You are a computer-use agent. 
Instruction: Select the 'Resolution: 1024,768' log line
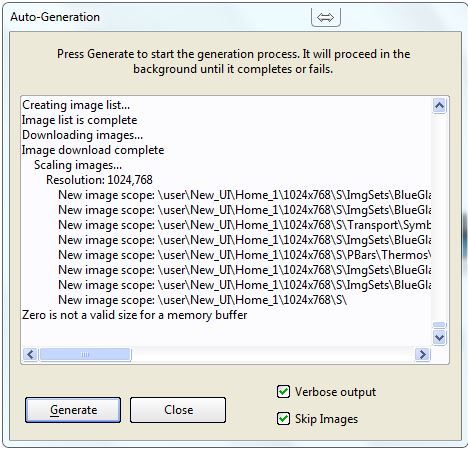(99, 180)
